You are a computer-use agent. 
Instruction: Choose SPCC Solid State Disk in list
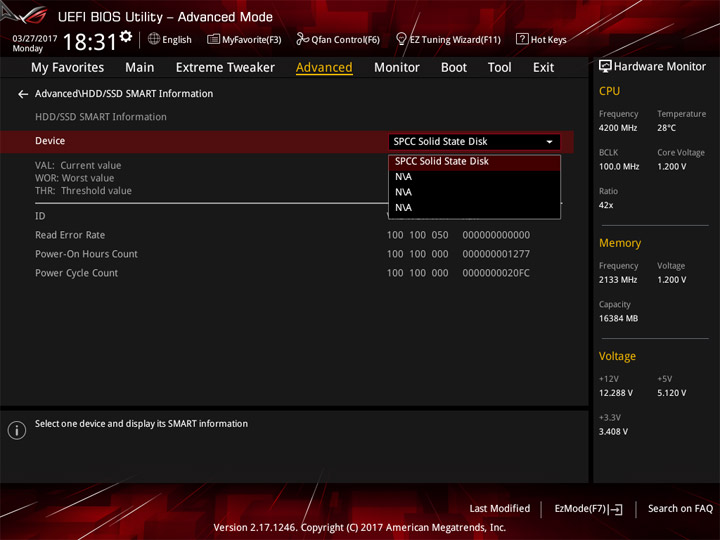pyautogui.click(x=474, y=162)
